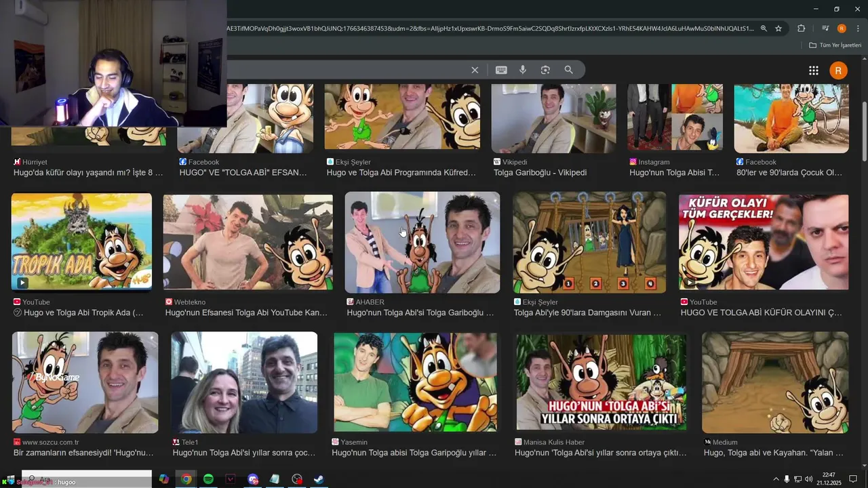
Task: Click the page vertical scrollbar thumb
Action: [x=864, y=132]
